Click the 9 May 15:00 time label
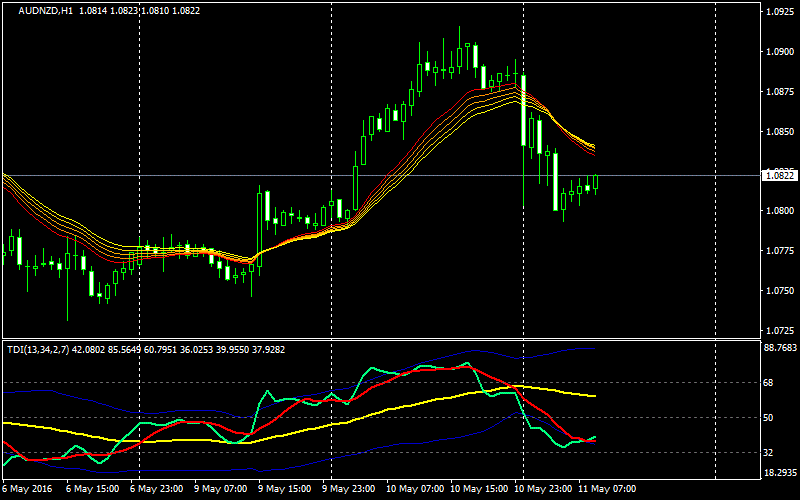The width and height of the screenshot is (800, 500). (286, 490)
